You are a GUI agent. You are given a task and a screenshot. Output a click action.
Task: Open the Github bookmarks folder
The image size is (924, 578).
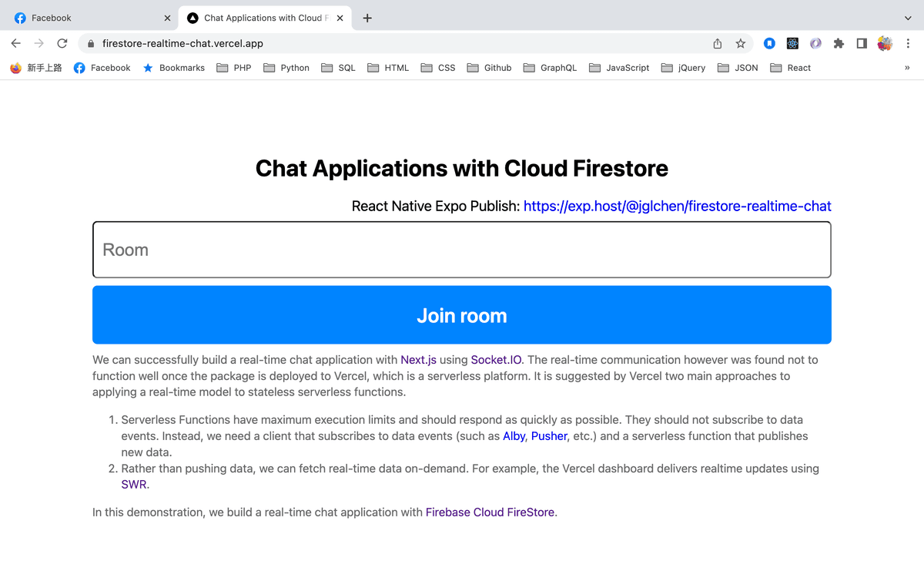pos(490,68)
